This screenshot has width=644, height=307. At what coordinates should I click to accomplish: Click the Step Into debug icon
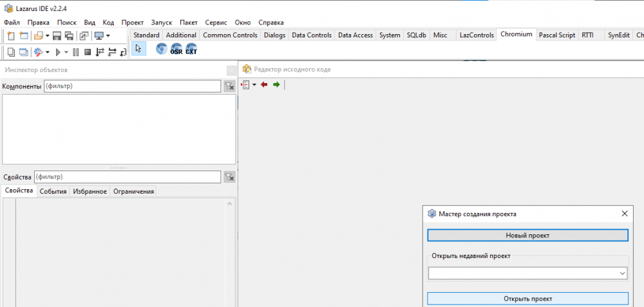pos(99,52)
